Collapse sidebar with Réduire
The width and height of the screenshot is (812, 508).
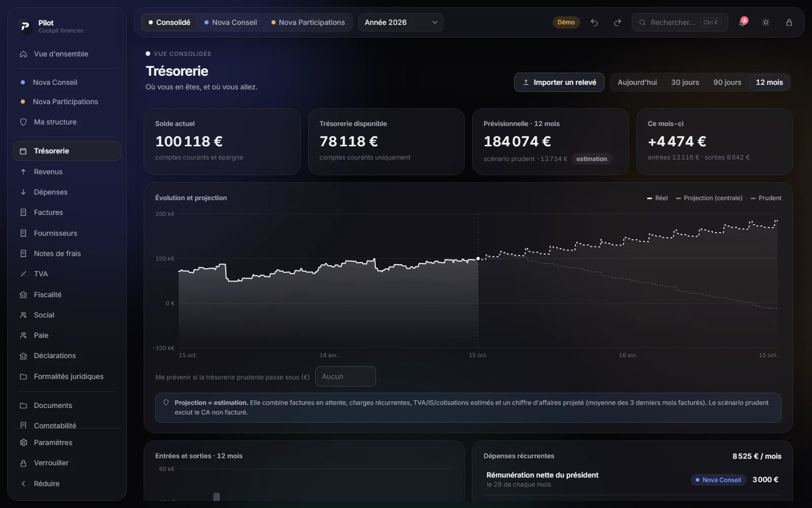click(x=67, y=484)
